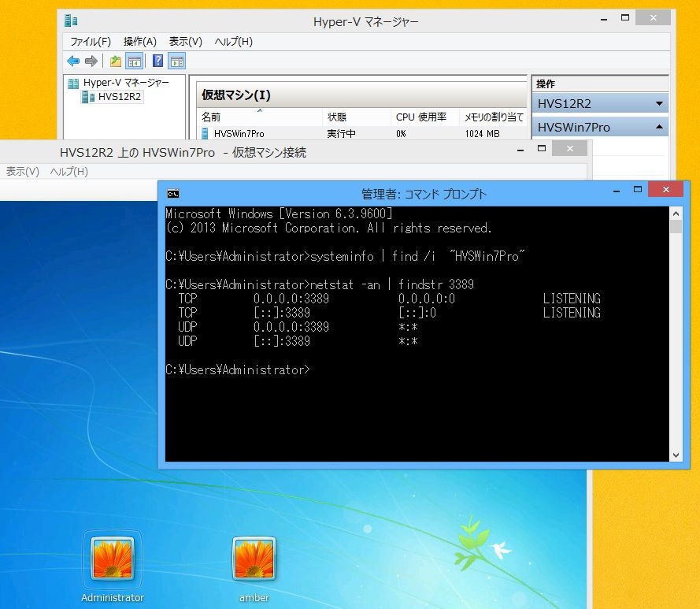The image size is (700, 609).
Task: Click the Forward arrow in Hyper-V toolbar
Action: (91, 61)
